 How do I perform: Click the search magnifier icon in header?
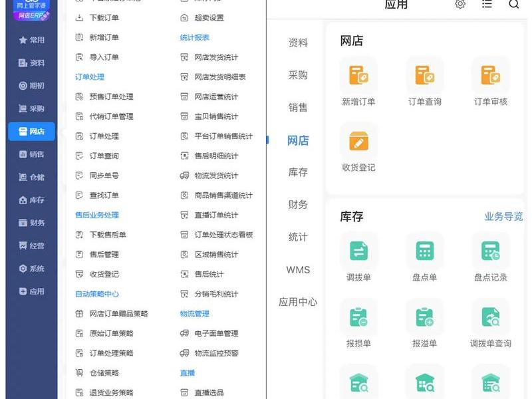tap(514, 4)
